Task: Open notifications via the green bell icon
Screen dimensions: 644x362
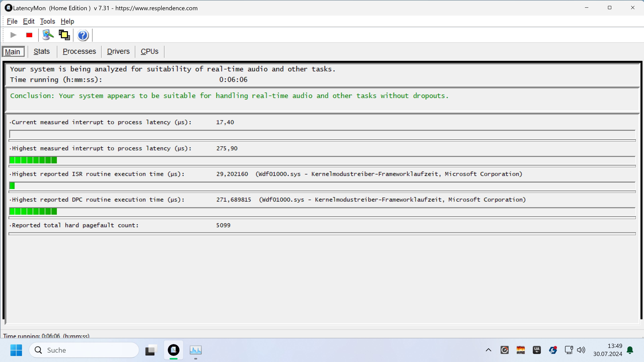Action: 630,350
